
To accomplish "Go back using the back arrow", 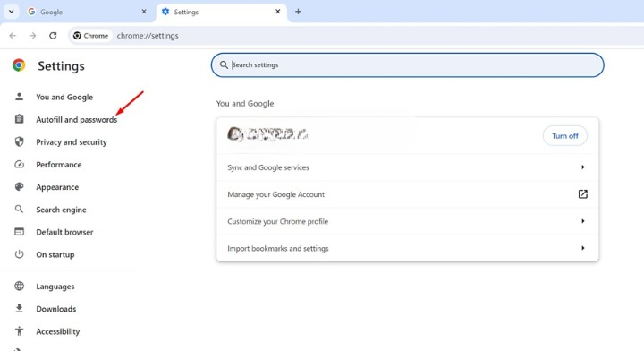I will 13,35.
